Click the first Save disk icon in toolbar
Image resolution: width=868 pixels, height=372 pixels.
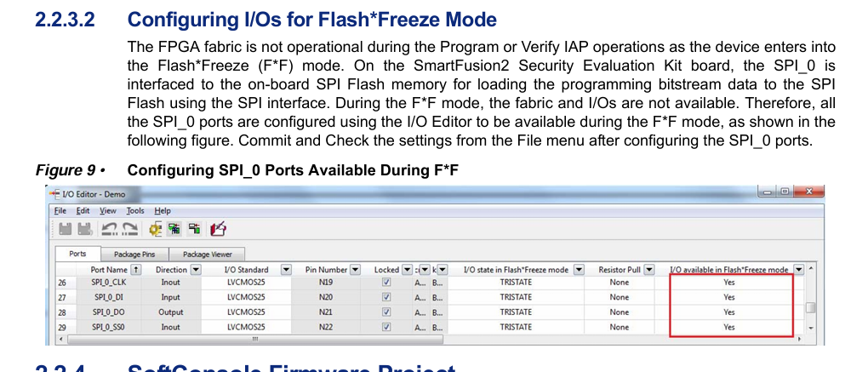(66, 229)
